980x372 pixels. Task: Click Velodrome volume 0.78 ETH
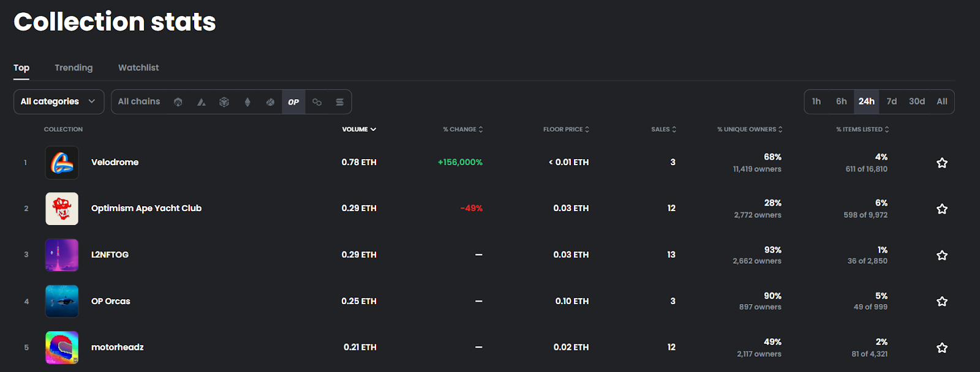359,162
